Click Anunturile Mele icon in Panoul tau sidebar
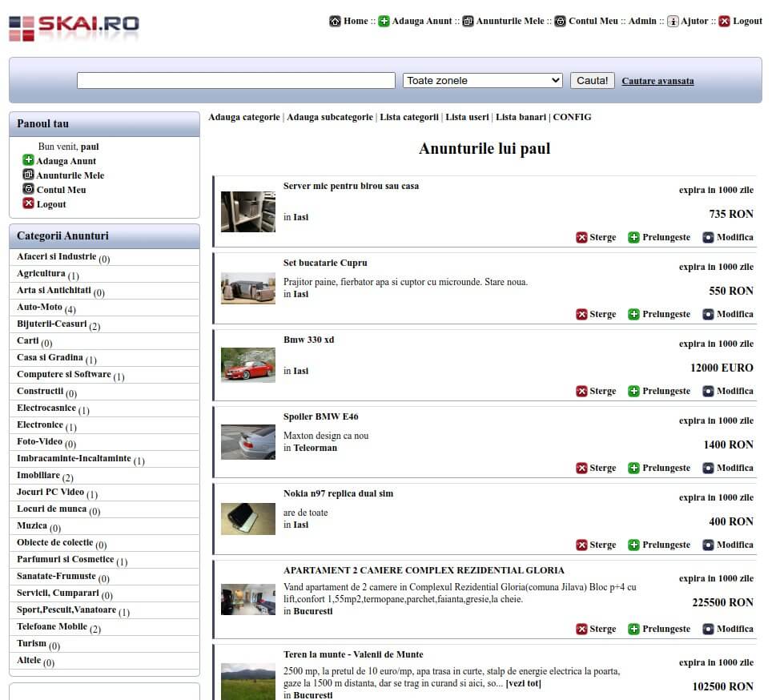The width and height of the screenshot is (780, 700). [28, 175]
